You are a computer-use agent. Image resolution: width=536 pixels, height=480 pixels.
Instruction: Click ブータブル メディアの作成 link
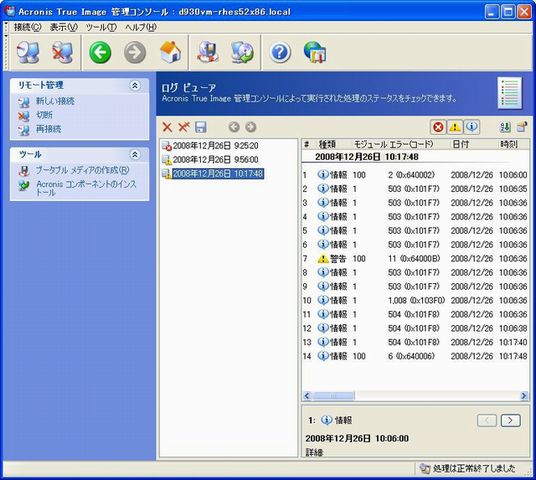point(82,170)
